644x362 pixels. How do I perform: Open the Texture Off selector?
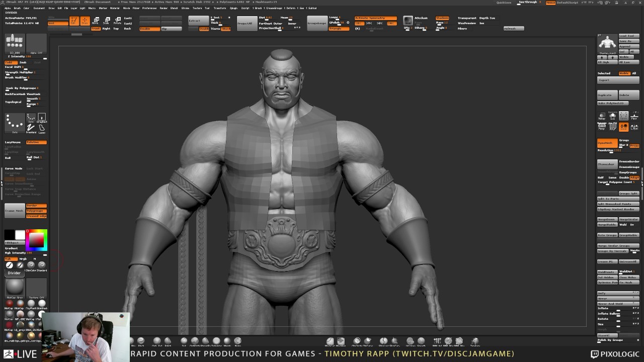36,288
